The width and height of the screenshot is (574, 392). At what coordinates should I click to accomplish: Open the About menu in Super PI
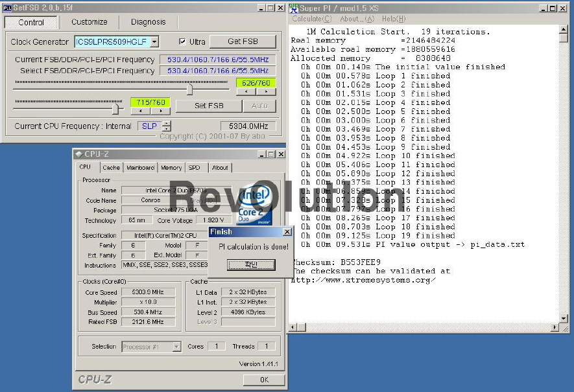[x=357, y=19]
